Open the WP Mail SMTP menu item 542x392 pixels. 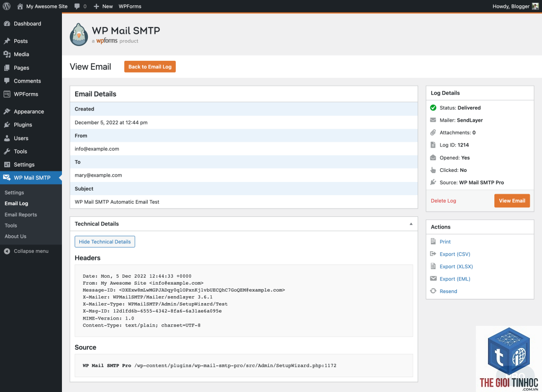pyautogui.click(x=31, y=178)
